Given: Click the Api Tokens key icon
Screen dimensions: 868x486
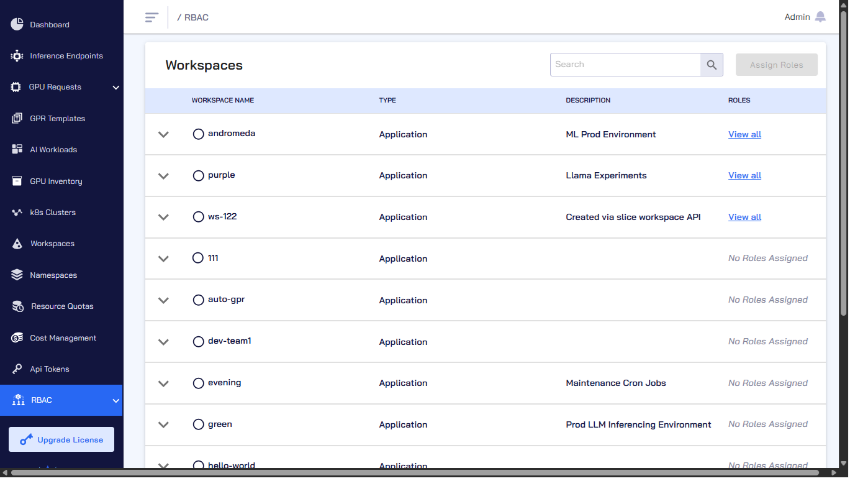Looking at the screenshot, I should [17, 369].
